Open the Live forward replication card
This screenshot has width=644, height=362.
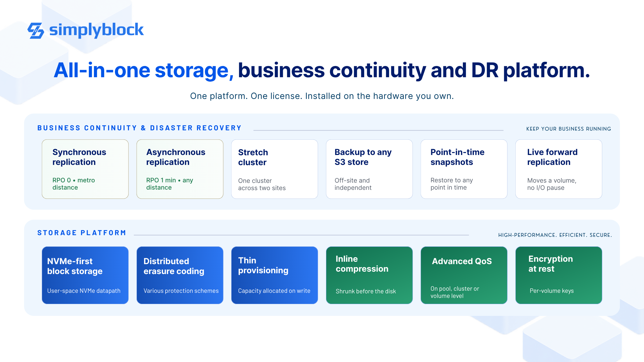pos(559,169)
